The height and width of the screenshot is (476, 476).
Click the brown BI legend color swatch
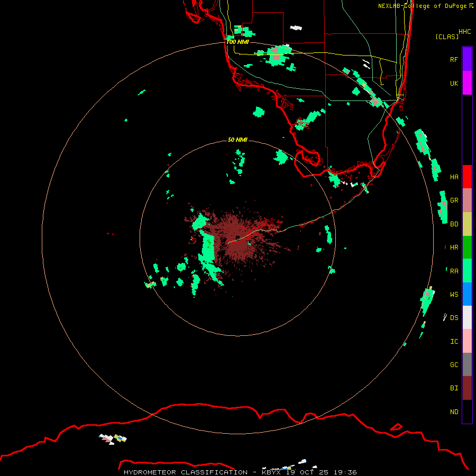click(467, 388)
